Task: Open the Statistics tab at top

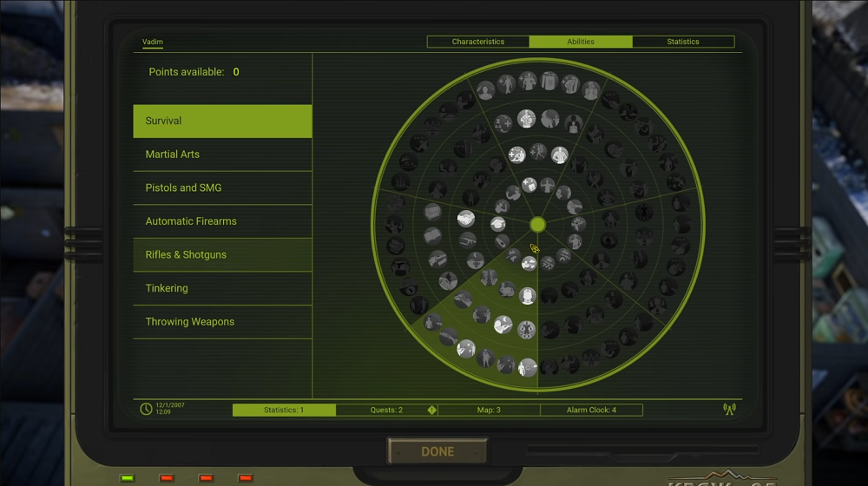Action: click(683, 42)
